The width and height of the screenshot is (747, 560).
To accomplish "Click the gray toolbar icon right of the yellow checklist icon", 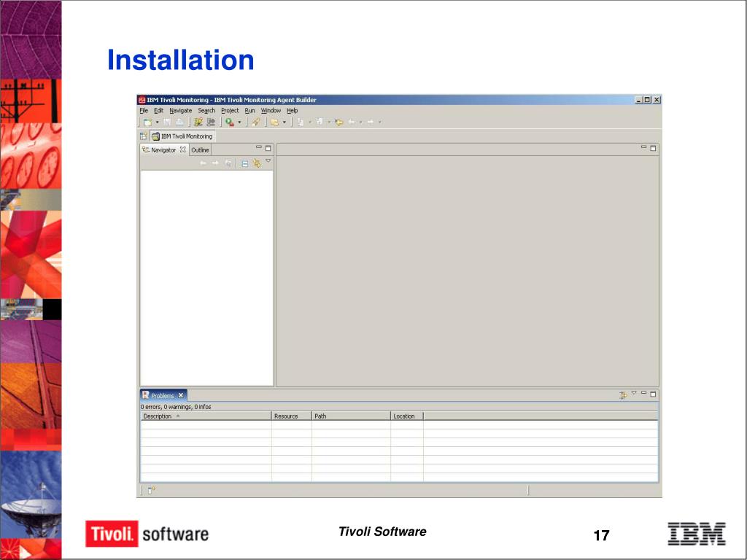I will click(211, 122).
